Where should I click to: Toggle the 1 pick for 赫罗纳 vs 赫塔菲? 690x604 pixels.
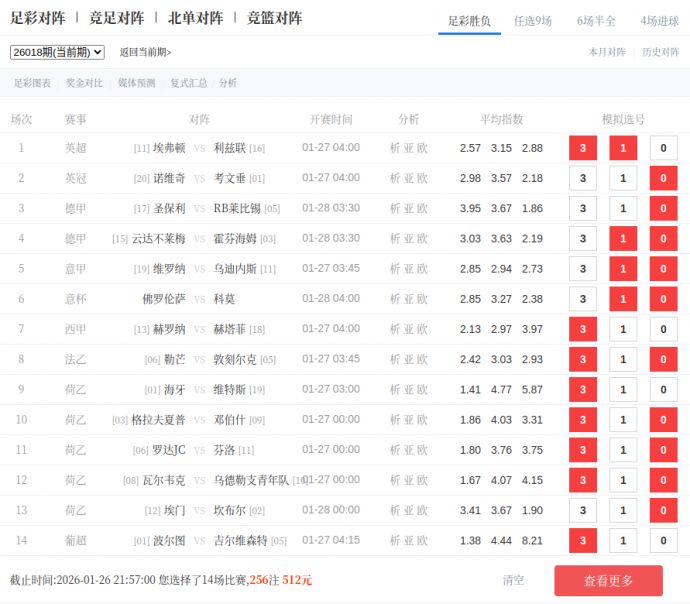click(623, 330)
